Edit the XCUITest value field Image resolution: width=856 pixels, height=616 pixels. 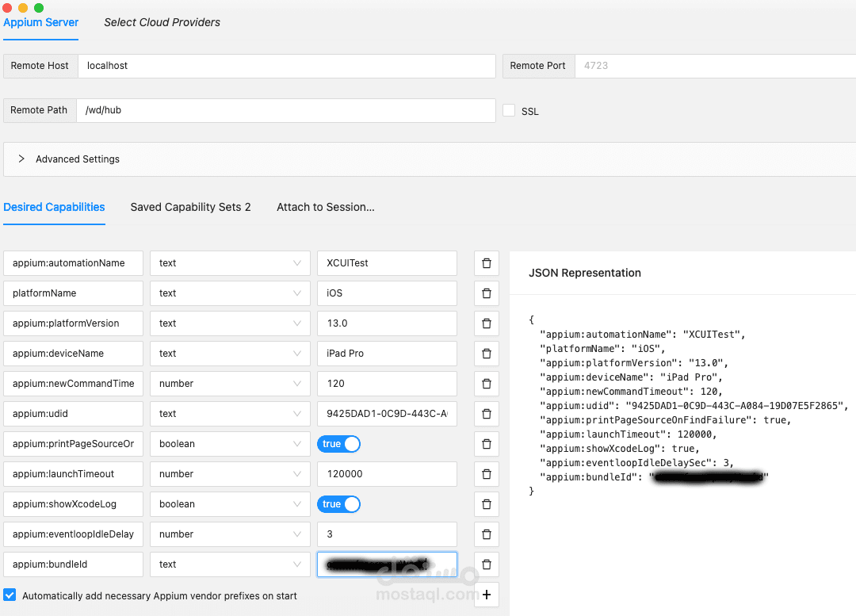point(387,263)
